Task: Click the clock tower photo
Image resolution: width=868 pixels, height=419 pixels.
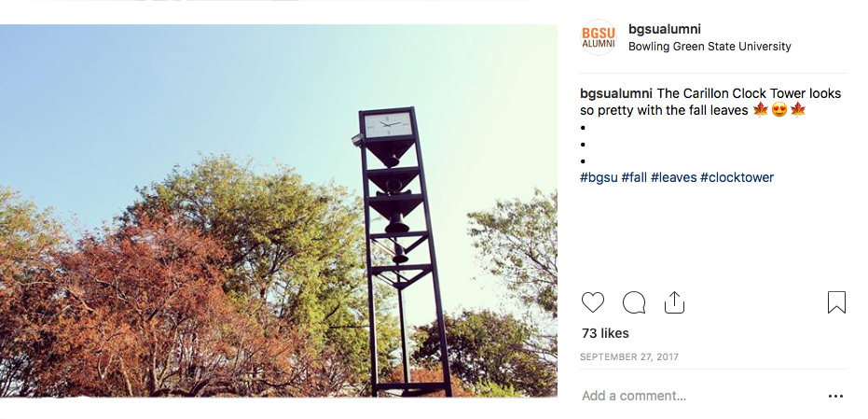Action: (279, 210)
